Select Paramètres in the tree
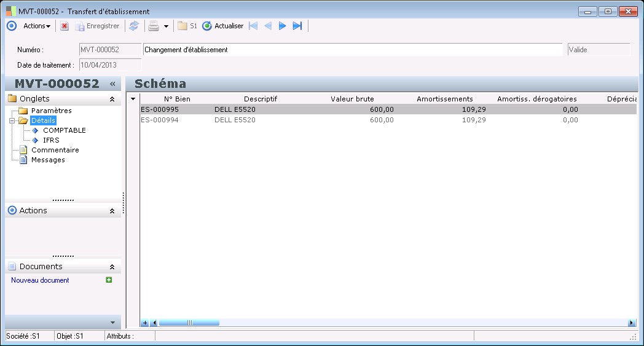This screenshot has width=644, height=346. pos(52,111)
